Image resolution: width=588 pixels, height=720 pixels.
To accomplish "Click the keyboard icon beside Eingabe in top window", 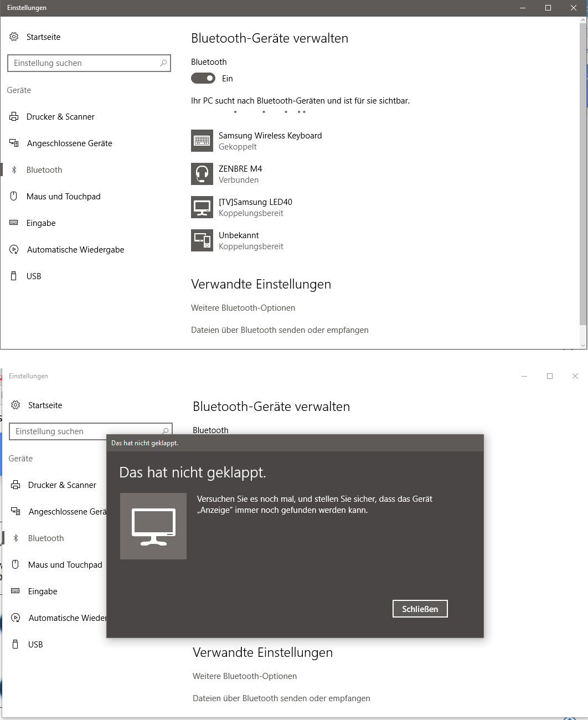I will pyautogui.click(x=14, y=223).
